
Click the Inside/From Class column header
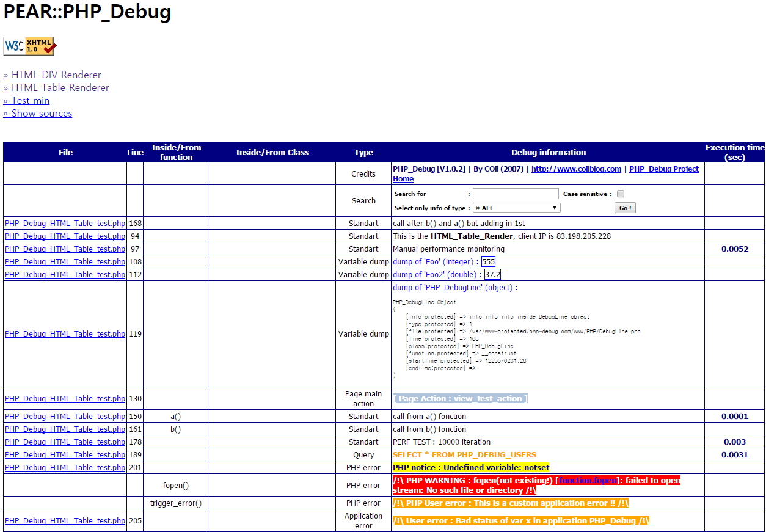[x=272, y=153]
